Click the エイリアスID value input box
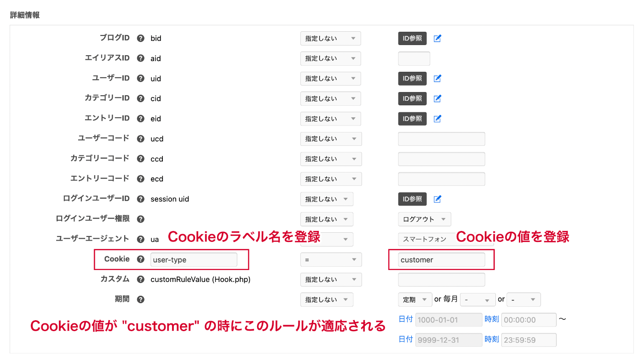The height and width of the screenshot is (362, 644). (x=414, y=58)
